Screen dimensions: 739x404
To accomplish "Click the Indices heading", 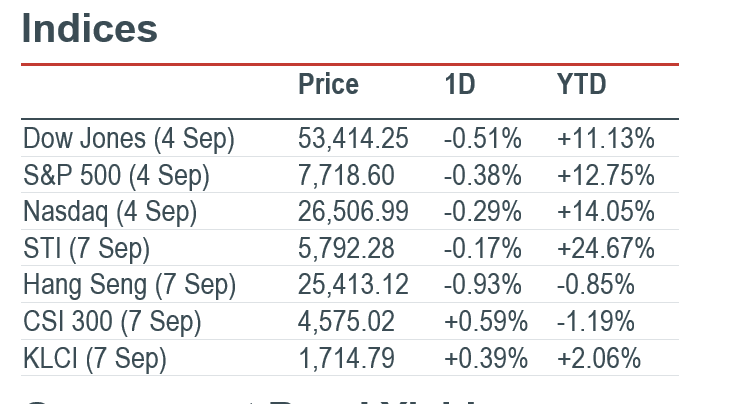I will [90, 29].
